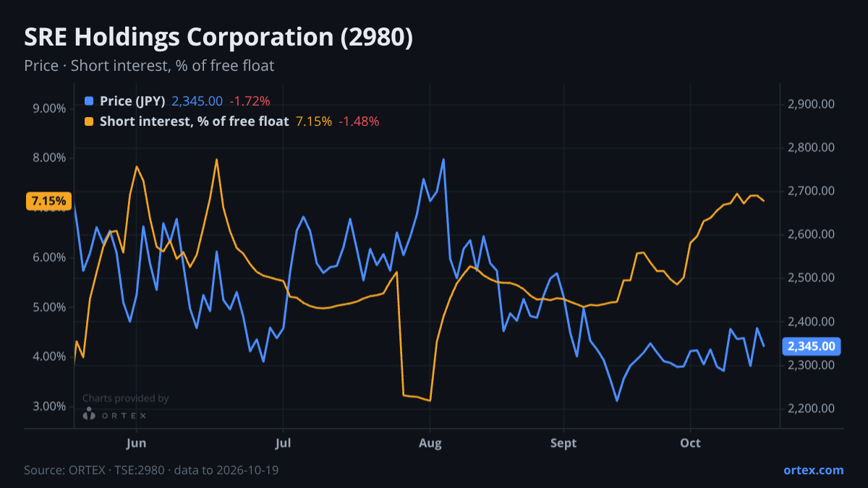
Task: Click the 2,600.00 right axis label
Action: pyautogui.click(x=812, y=234)
